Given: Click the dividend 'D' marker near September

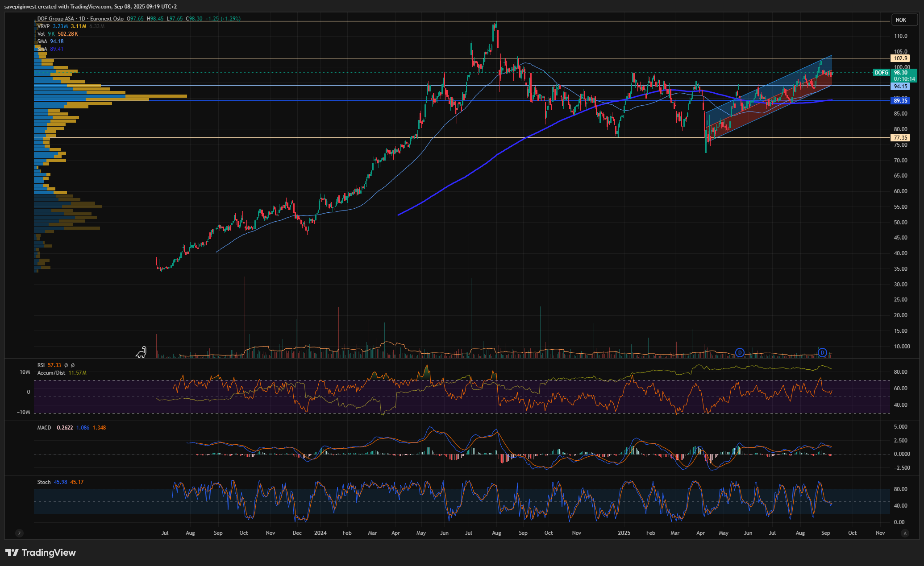Looking at the screenshot, I should 822,352.
